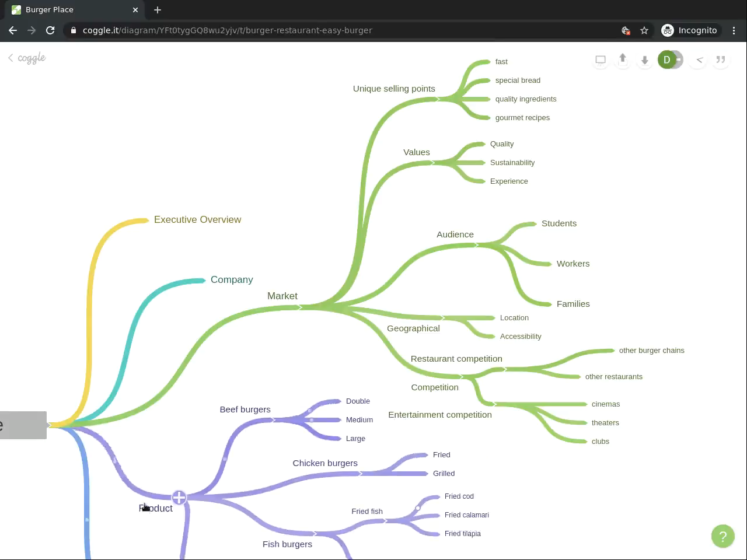747x560 pixels.
Task: Click the 'Medium' leaf node
Action: click(359, 420)
